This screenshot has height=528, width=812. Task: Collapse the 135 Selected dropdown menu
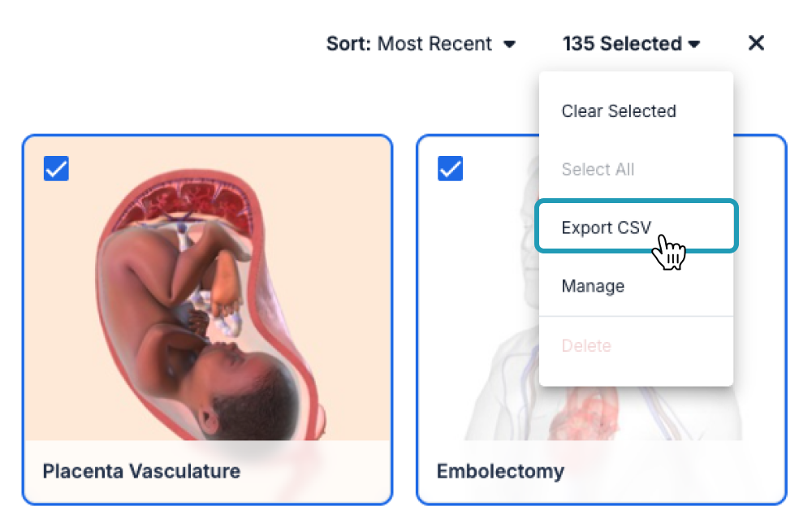[x=631, y=44]
